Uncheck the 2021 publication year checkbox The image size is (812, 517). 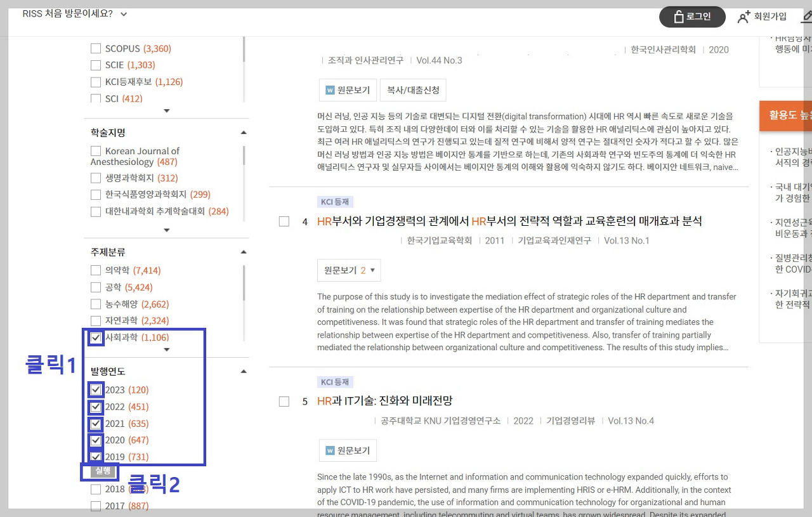point(96,423)
